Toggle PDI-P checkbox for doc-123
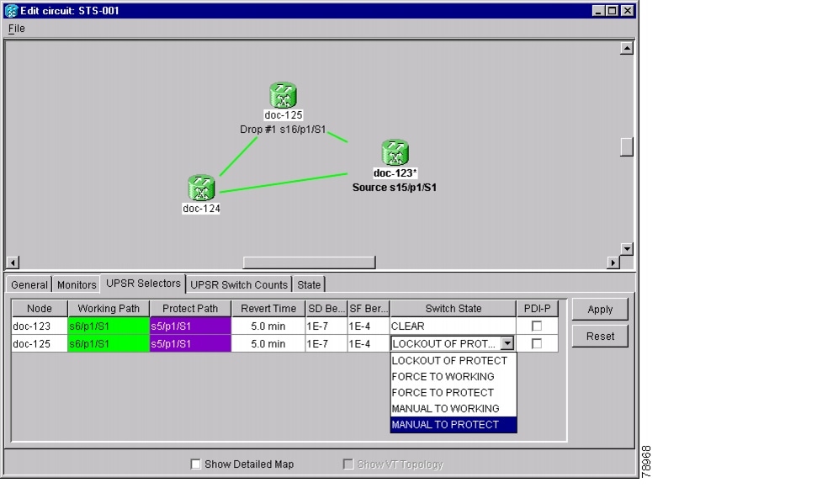The width and height of the screenshot is (833, 504). pyautogui.click(x=537, y=326)
